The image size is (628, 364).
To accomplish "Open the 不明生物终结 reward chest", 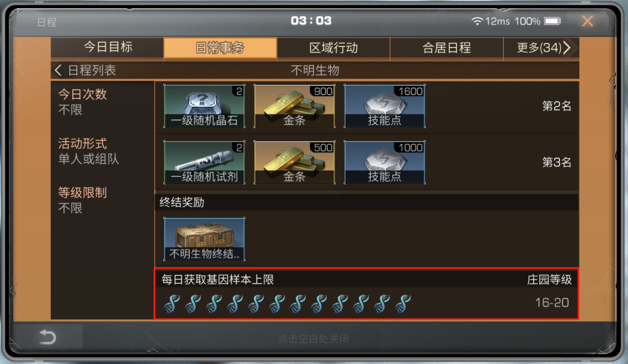I will coord(204,239).
